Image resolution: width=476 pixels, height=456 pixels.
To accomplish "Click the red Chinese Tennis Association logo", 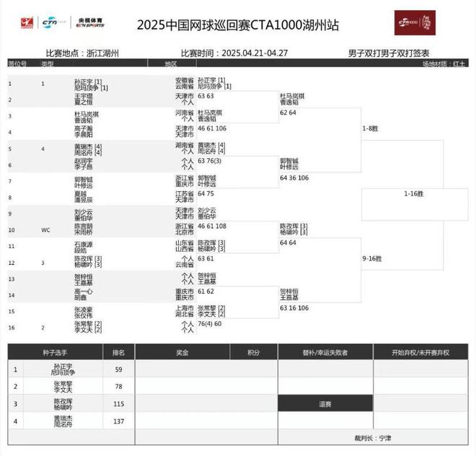I will (27, 23).
